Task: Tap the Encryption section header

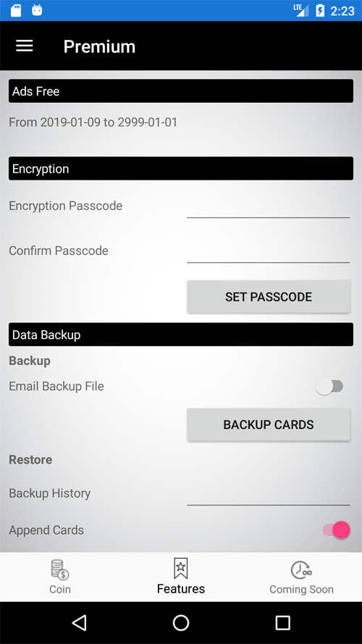Action: [181, 168]
